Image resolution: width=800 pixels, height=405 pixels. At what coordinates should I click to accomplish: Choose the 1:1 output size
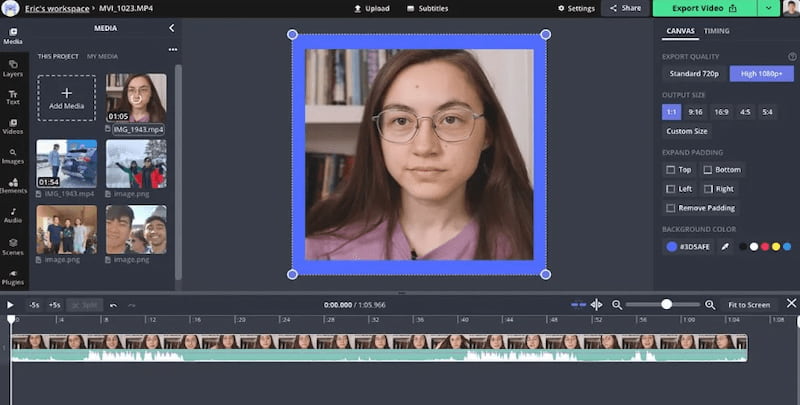671,112
